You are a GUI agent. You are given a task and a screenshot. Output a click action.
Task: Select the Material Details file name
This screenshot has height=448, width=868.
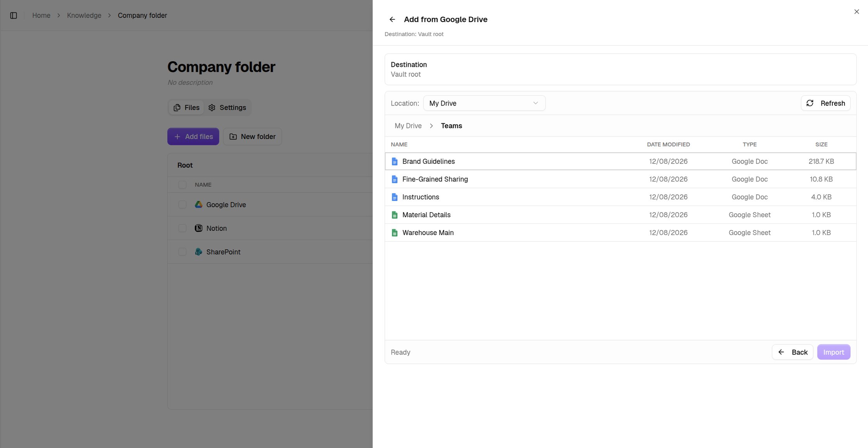tap(426, 215)
